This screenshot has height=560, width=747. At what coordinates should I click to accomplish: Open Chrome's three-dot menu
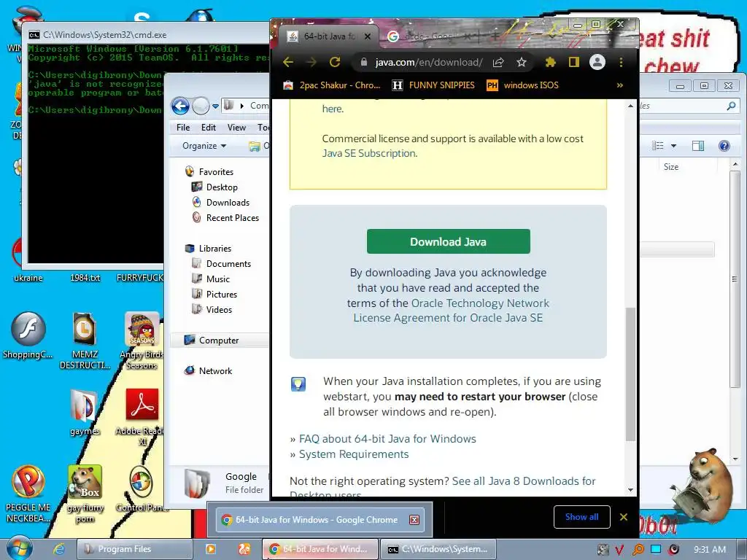[621, 63]
